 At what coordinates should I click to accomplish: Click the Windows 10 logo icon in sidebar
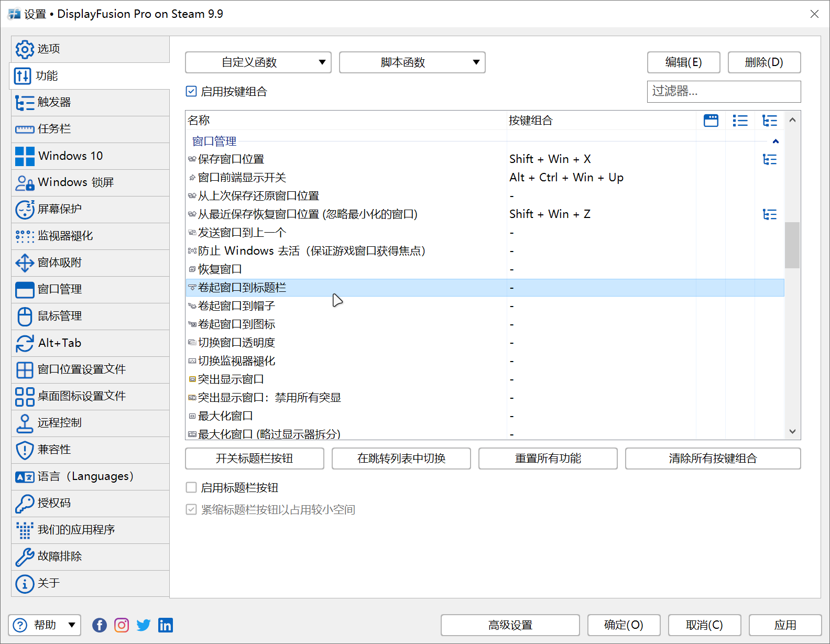[25, 156]
